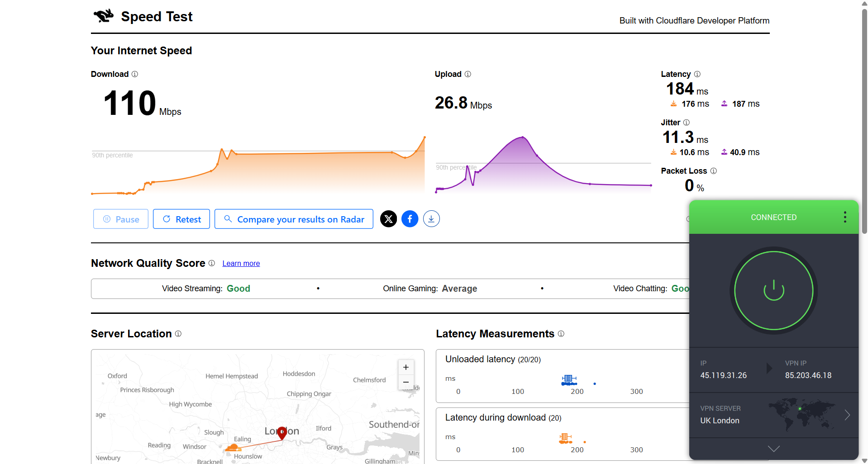This screenshot has width=868, height=464.
Task: Open the Packet Loss info tooltip
Action: point(714,171)
